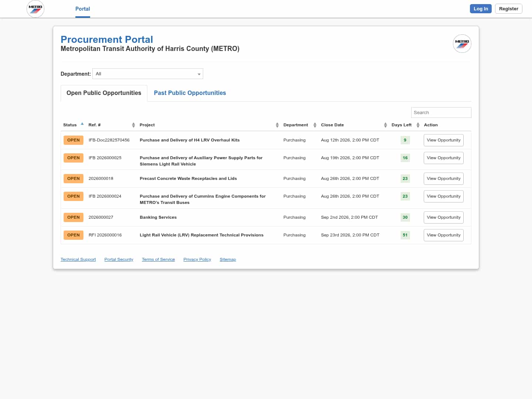The height and width of the screenshot is (399, 532).
Task: Click the Status column header label
Action: tap(70, 125)
